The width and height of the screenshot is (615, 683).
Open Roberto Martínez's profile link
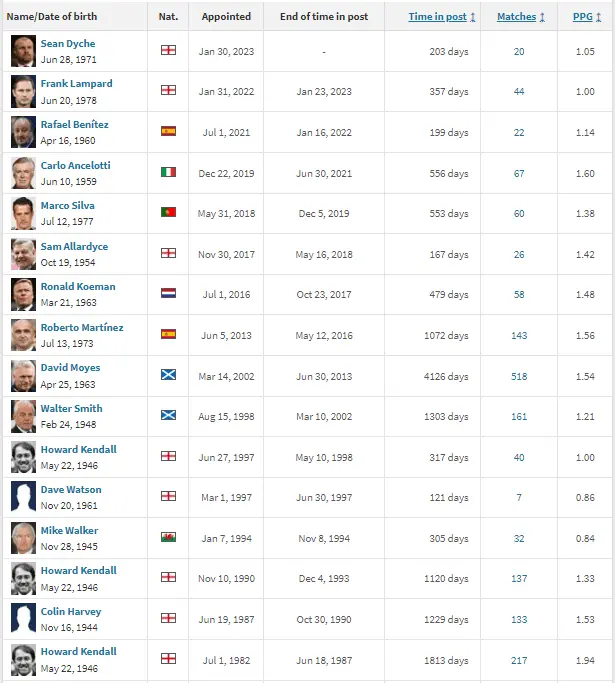(82, 327)
